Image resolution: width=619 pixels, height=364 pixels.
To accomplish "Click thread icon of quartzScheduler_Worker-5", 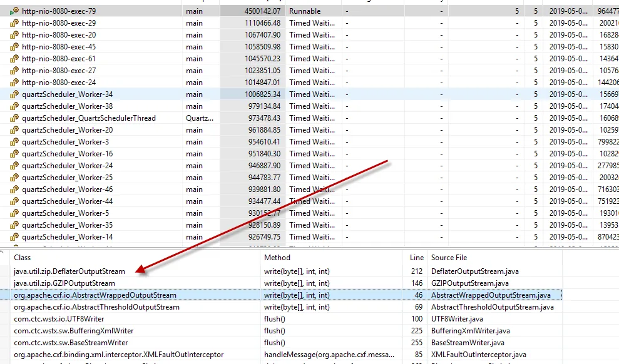I will (x=14, y=213).
